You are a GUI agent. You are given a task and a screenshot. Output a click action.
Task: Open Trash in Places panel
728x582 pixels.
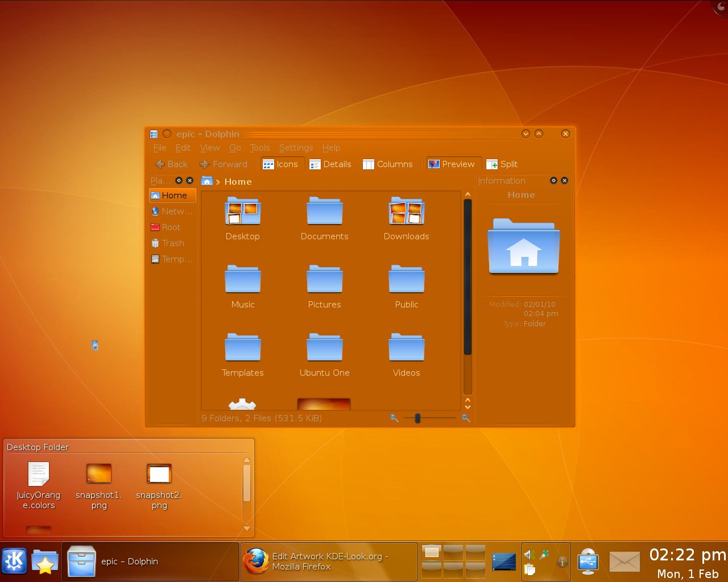point(172,243)
